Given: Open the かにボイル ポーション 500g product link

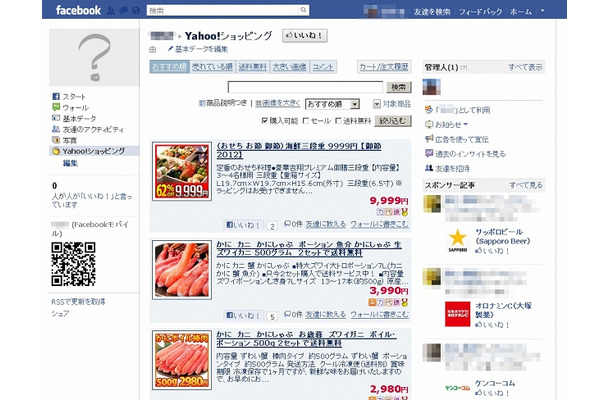Looking at the screenshot, I should pos(307,339).
